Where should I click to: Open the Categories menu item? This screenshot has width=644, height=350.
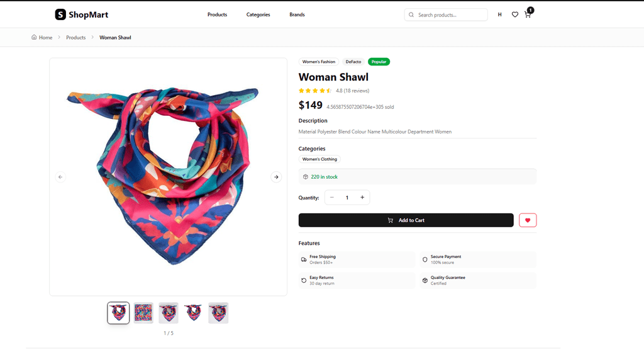[258, 14]
